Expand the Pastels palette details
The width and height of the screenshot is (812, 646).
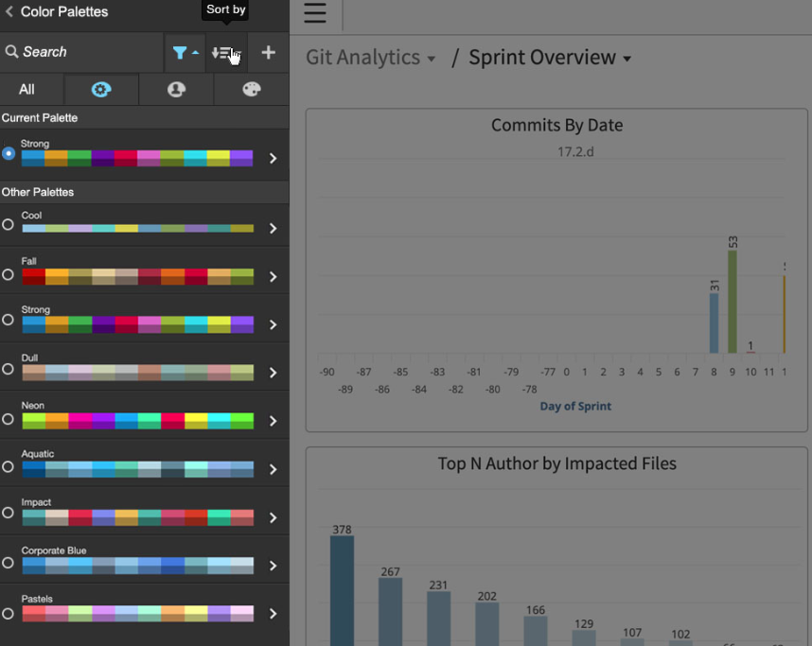pyautogui.click(x=273, y=614)
